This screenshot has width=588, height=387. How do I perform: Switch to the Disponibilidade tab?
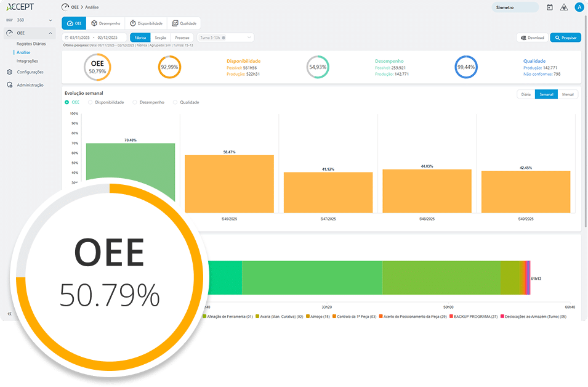(x=145, y=23)
